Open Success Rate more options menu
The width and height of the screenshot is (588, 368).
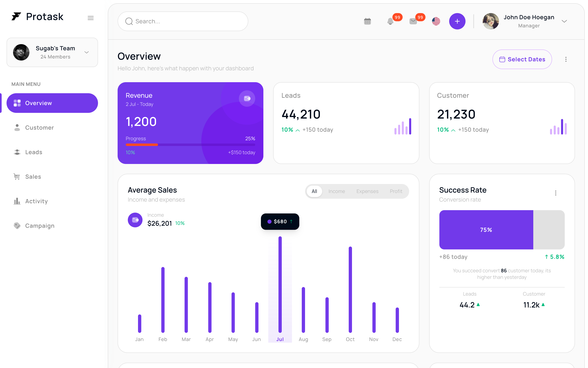coord(556,193)
